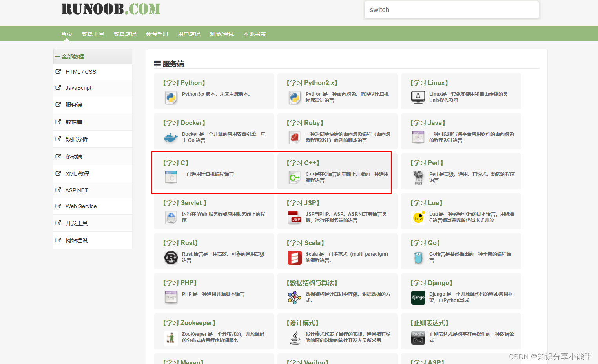Click the Lua logo icon
This screenshot has width=598, height=364.
(x=418, y=217)
